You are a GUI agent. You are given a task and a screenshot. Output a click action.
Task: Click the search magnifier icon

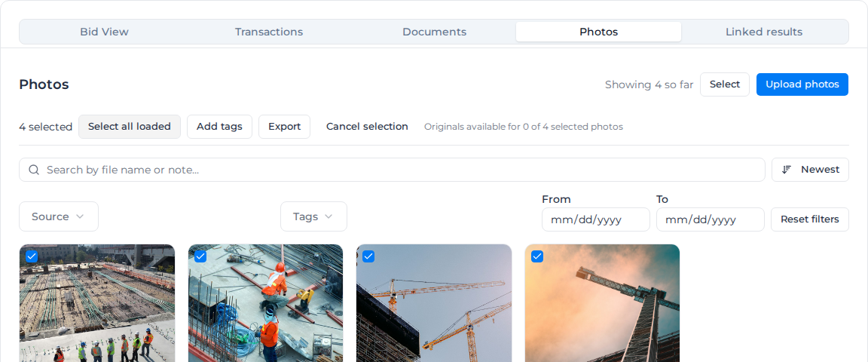click(34, 170)
